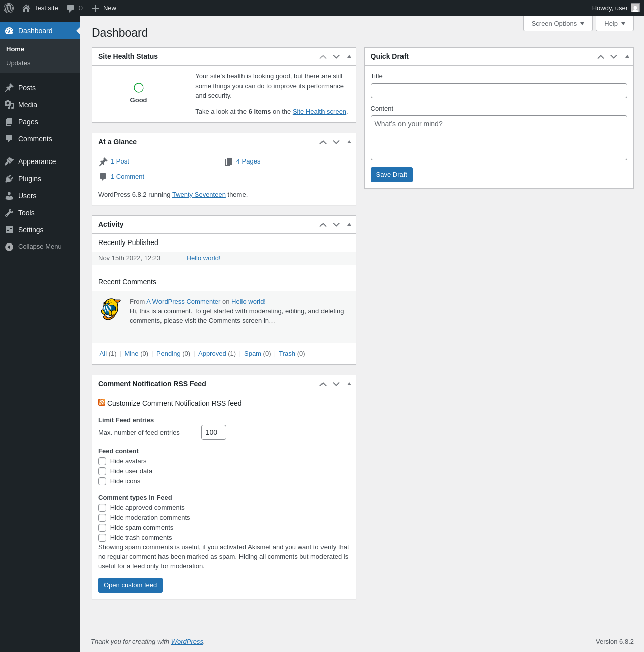Filter comments by Spam

(253, 354)
